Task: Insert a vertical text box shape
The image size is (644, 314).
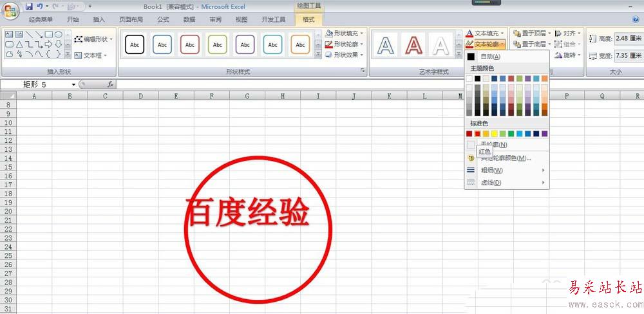Action: [x=19, y=35]
